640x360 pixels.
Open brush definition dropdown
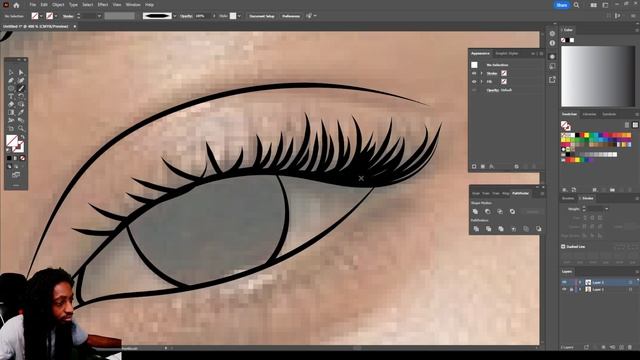tap(175, 16)
